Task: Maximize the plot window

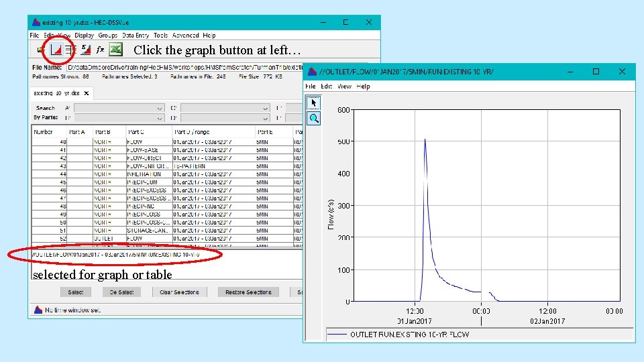Action: (596, 72)
